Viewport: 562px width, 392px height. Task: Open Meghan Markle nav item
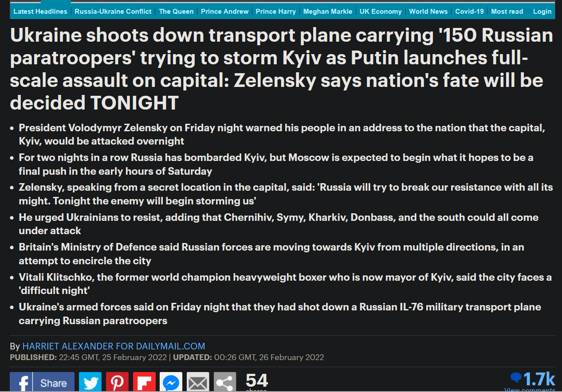[328, 12]
